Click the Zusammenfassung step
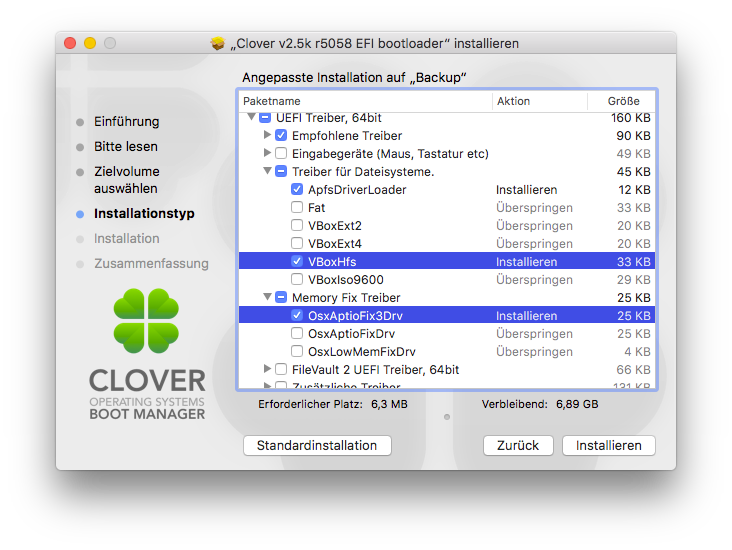The height and width of the screenshot is (550, 732). [151, 264]
